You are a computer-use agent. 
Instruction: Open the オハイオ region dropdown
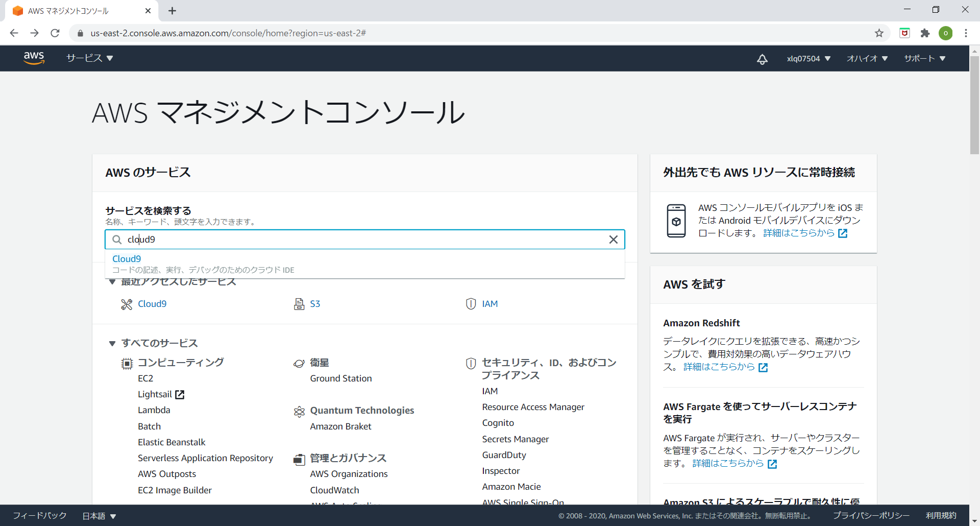(x=867, y=59)
